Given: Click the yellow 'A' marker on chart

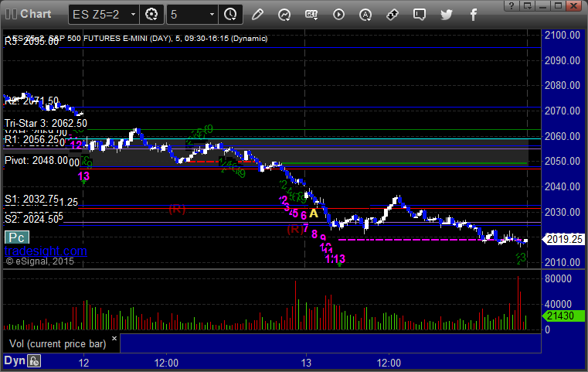Looking at the screenshot, I should [x=314, y=213].
